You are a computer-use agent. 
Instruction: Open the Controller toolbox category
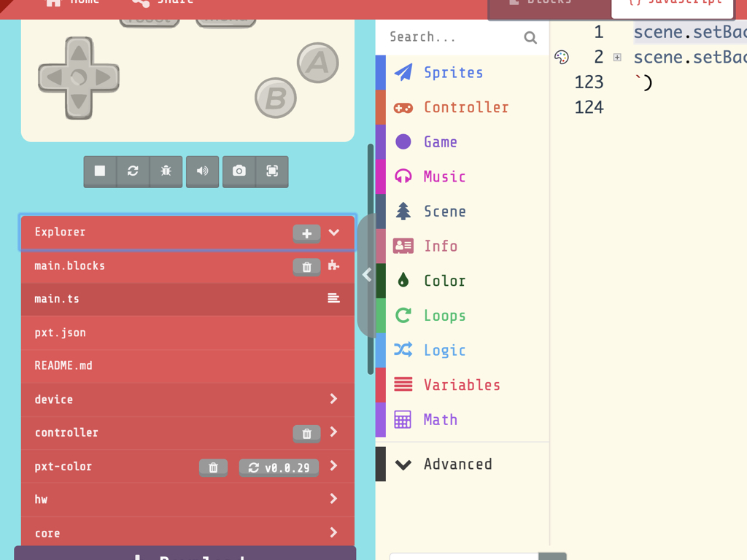pos(462,107)
